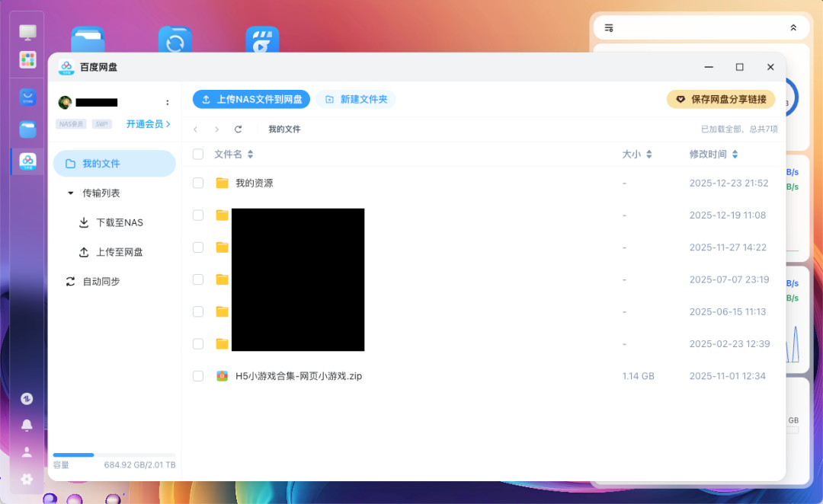Click the forward navigation arrow

219,129
